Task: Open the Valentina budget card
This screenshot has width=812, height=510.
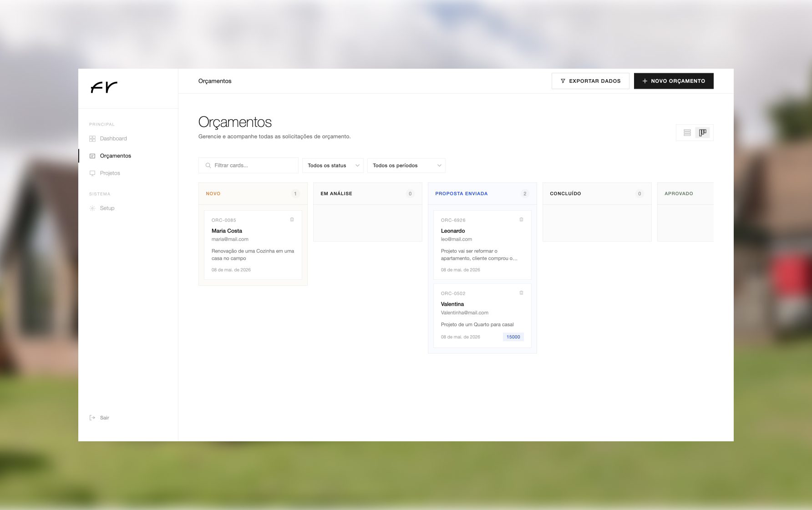Action: click(482, 316)
